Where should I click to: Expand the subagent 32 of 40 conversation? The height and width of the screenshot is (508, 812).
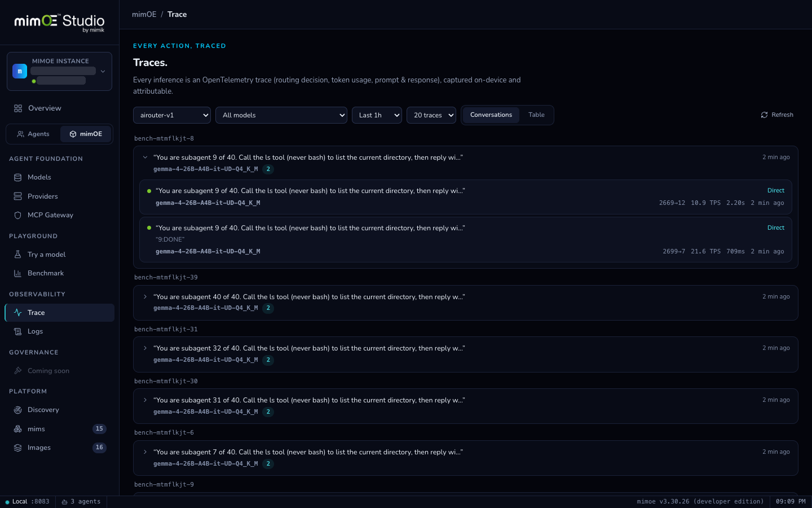[x=145, y=348]
